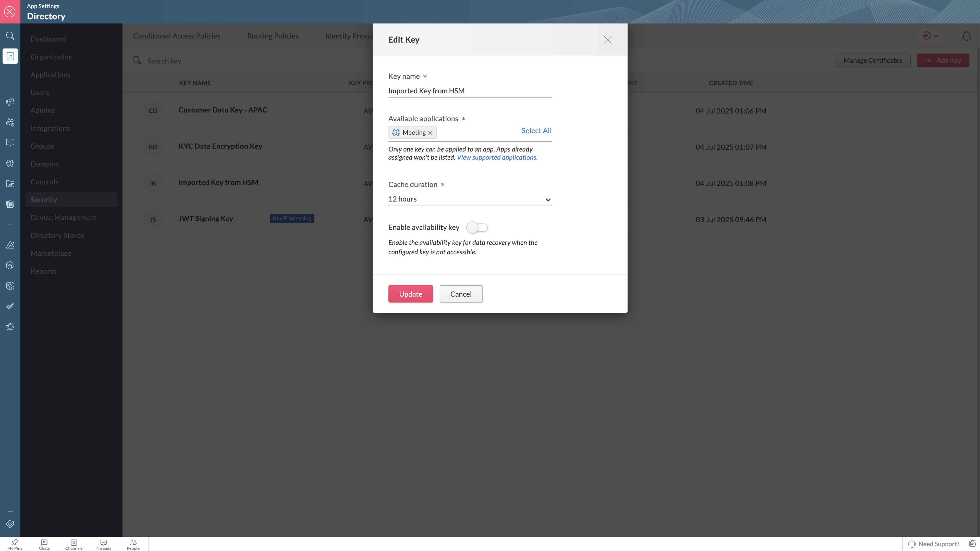Close the Edit Key dialog
980x551 pixels.
click(607, 40)
